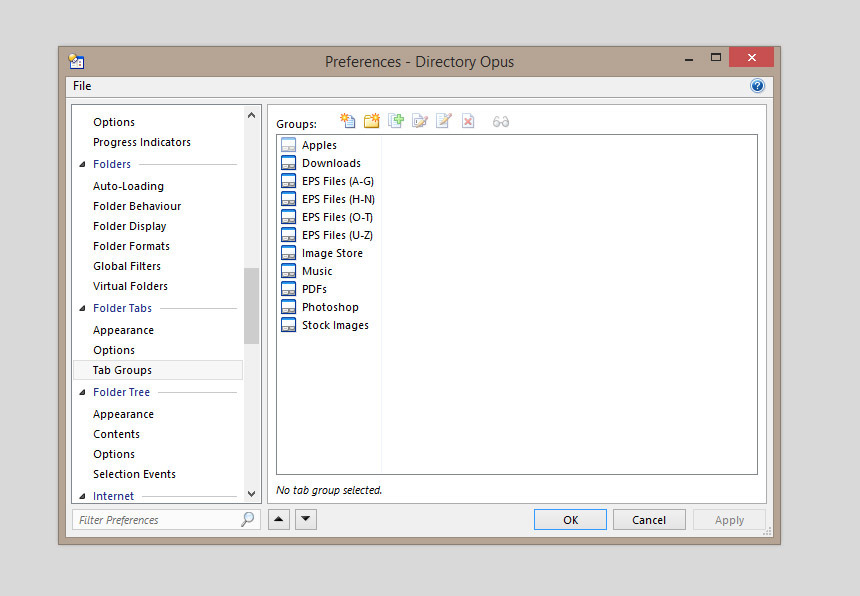Open the Folder Behaviour page
Image resolution: width=860 pixels, height=596 pixels.
tap(137, 206)
